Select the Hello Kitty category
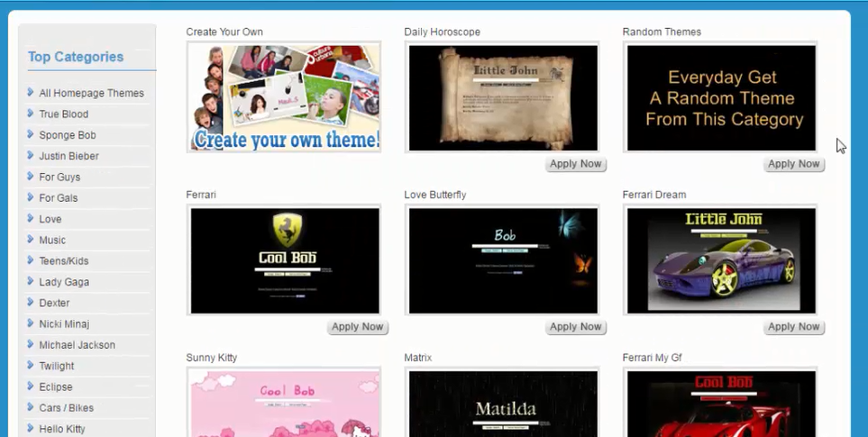The height and width of the screenshot is (437, 868). click(62, 429)
